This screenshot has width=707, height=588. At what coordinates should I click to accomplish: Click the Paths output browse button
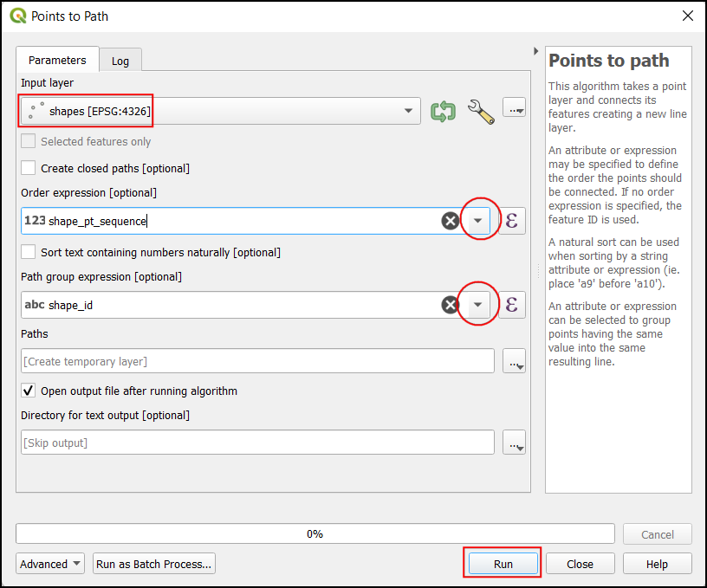515,361
